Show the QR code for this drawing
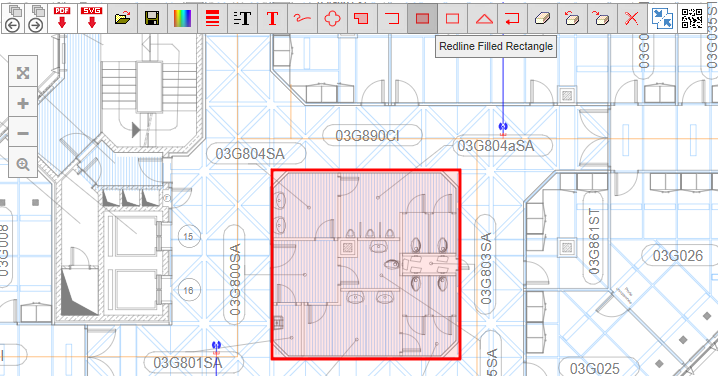This screenshot has width=718, height=376. coord(692,18)
